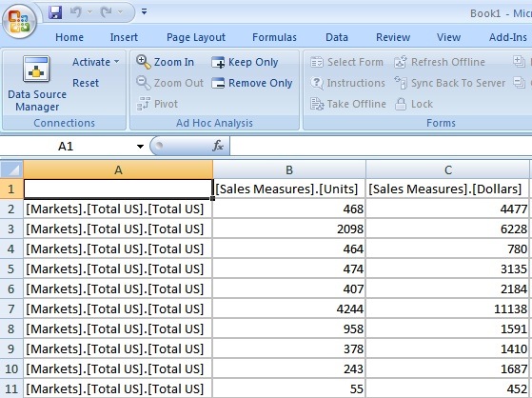532x398 pixels.
Task: Switch to the Home ribbon tab
Action: point(69,37)
